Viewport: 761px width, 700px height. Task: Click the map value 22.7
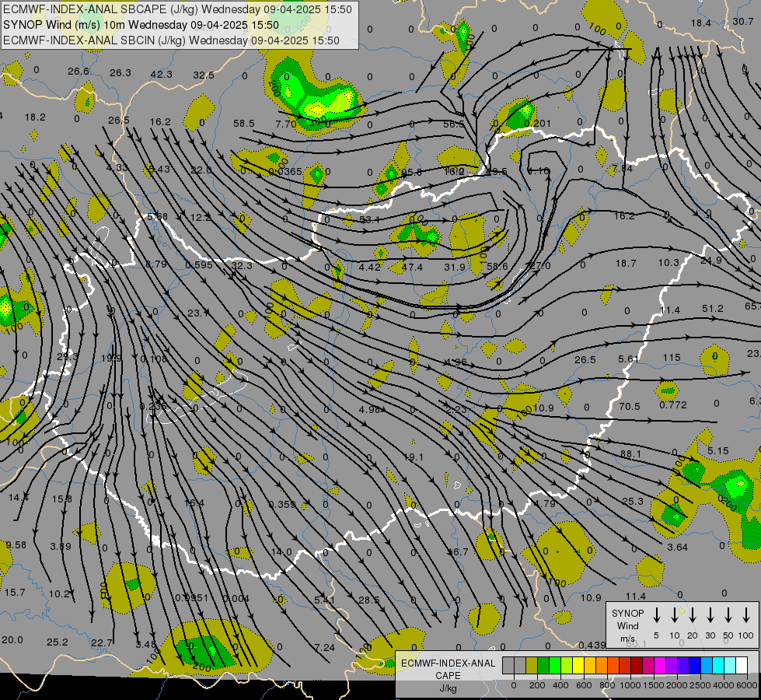pyautogui.click(x=101, y=643)
